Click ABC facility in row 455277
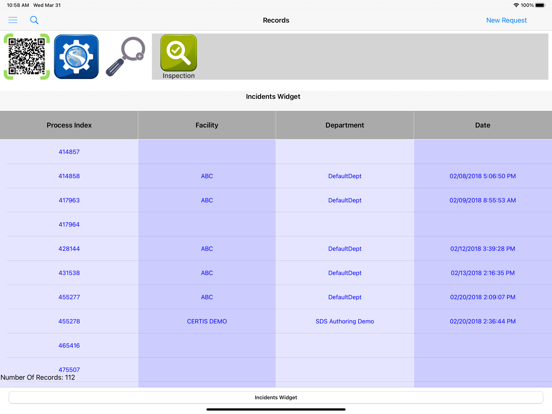 tap(207, 297)
